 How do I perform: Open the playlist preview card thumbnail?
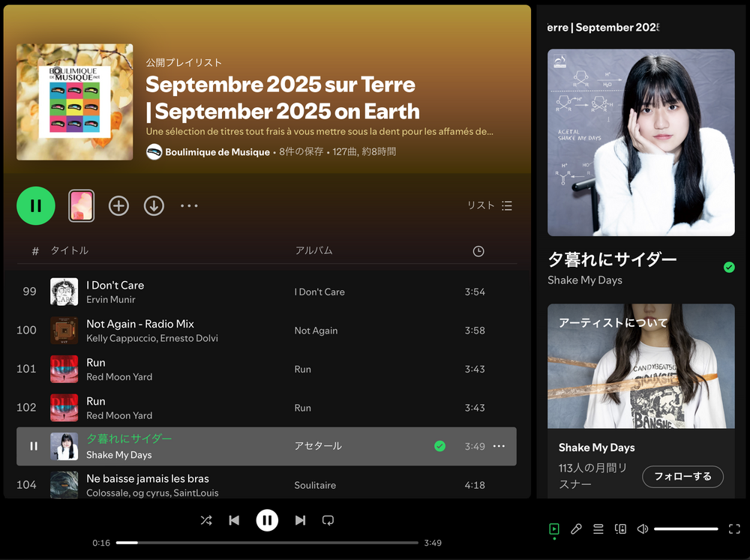point(81,205)
